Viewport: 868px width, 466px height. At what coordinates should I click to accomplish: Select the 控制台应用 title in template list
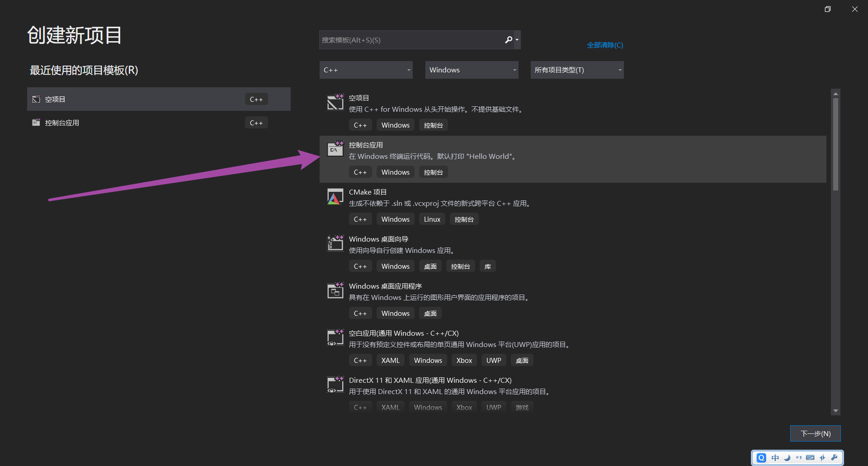click(x=366, y=145)
